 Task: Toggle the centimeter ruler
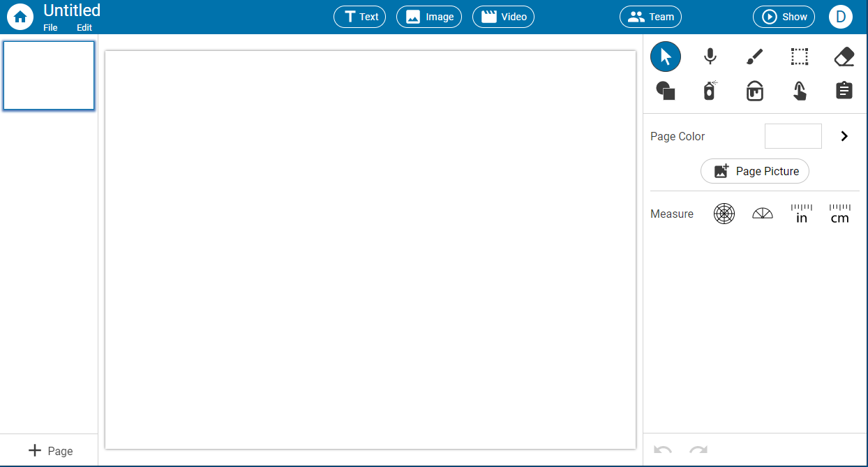point(840,214)
